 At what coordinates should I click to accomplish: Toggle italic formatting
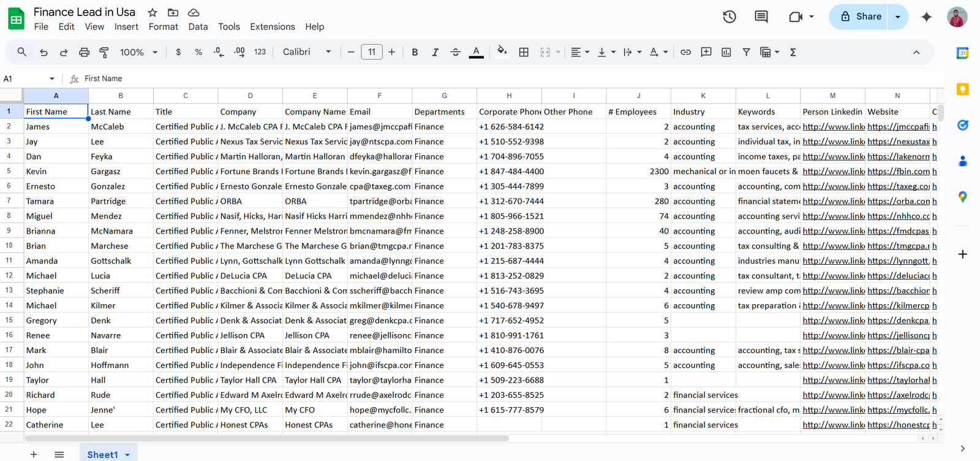pos(435,52)
